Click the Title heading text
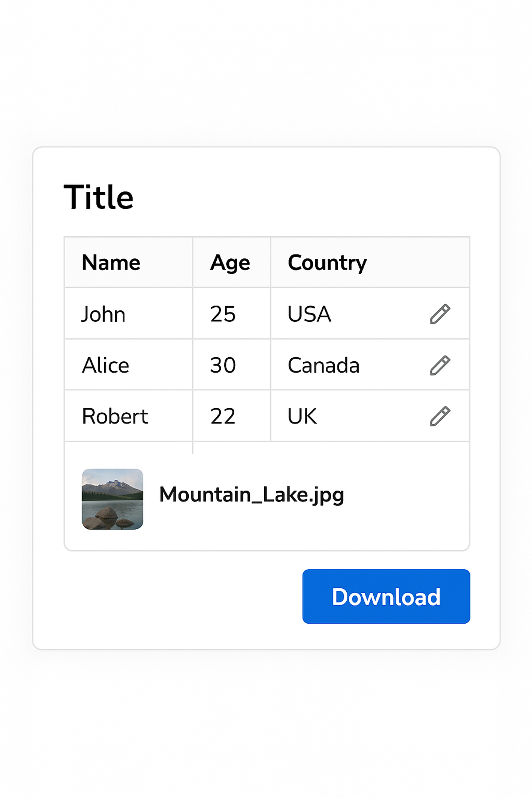The height and width of the screenshot is (798, 532). (x=99, y=197)
